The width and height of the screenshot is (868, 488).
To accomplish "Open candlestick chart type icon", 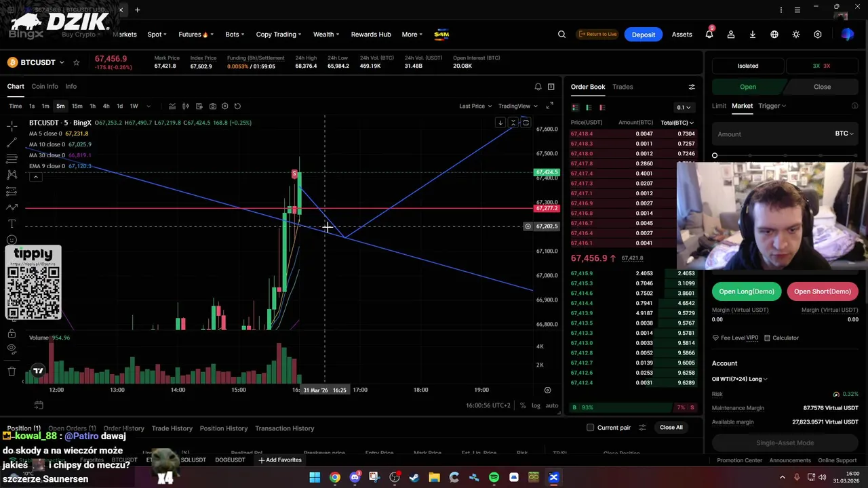I will pos(186,106).
